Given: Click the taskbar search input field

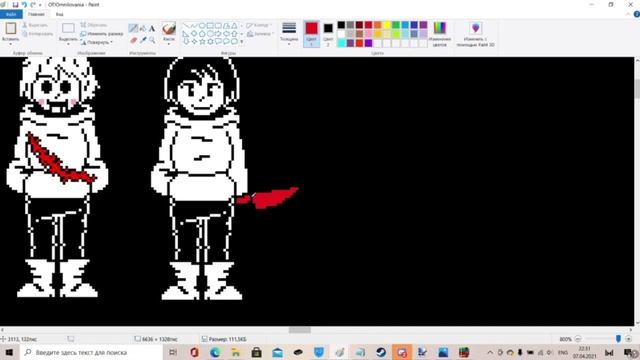Looking at the screenshot, I should pos(92,352).
